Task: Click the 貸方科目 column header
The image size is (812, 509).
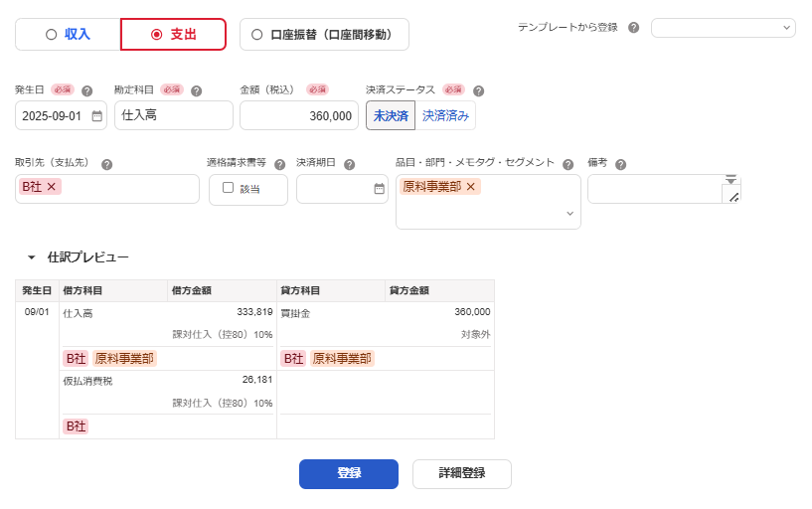Action: point(331,291)
